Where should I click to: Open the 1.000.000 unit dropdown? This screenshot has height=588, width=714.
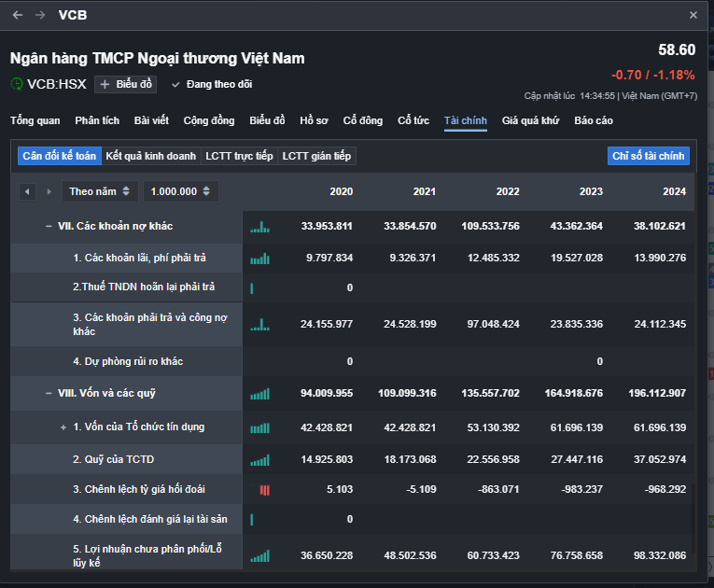coord(180,191)
